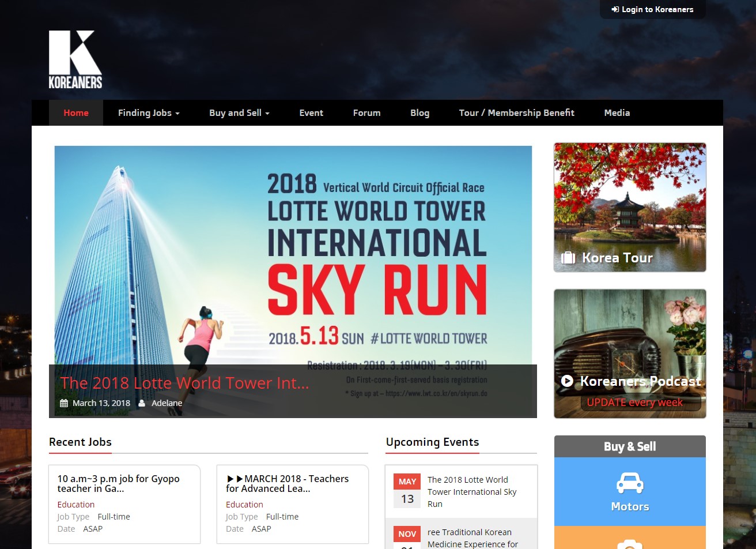The image size is (756, 549).
Task: Click the Koreaners K logo
Action: (x=75, y=59)
